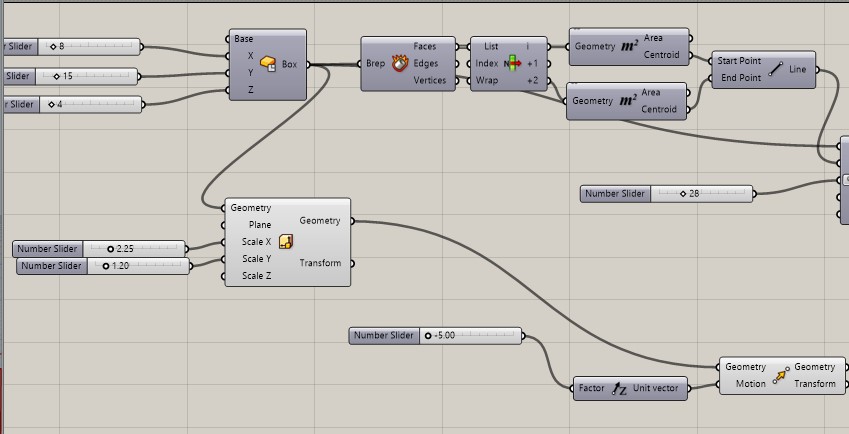
Task: Click the Move component arrow icon
Action: [780, 375]
